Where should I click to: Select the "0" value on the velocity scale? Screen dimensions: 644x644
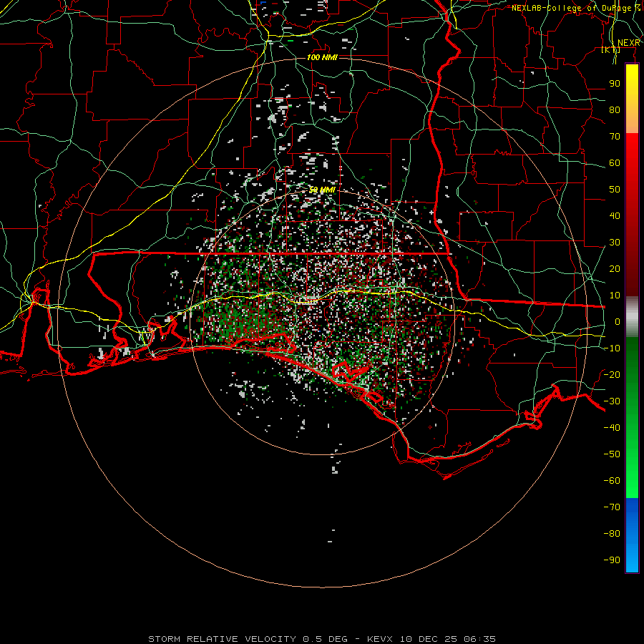click(x=618, y=321)
